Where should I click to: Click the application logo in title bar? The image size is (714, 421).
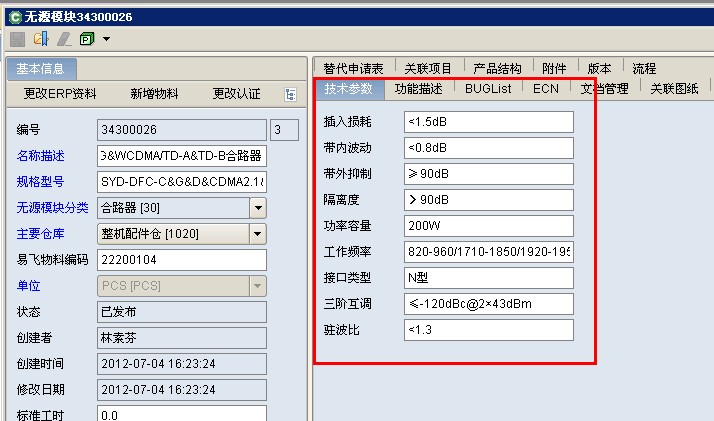13,16
